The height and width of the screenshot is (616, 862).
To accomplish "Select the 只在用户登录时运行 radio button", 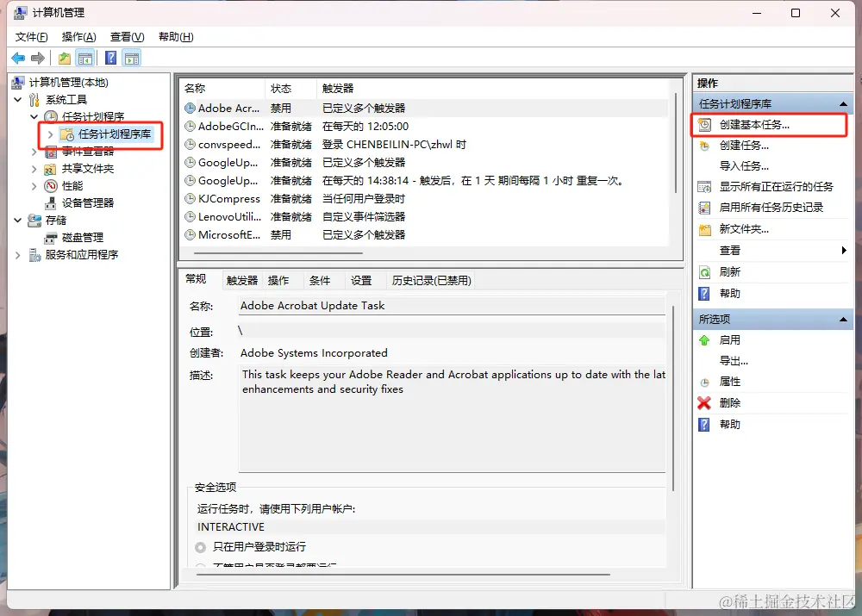I will tap(201, 547).
